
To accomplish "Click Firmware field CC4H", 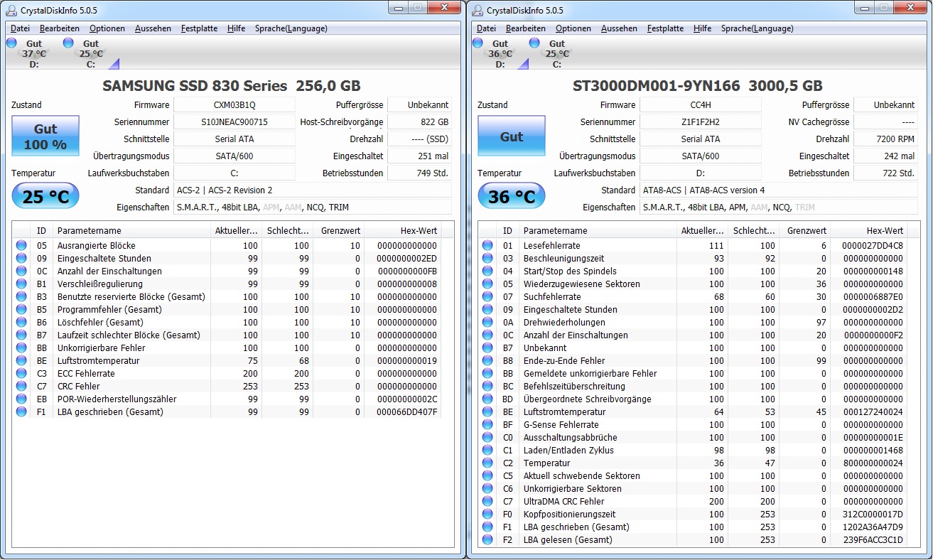I will 701,104.
